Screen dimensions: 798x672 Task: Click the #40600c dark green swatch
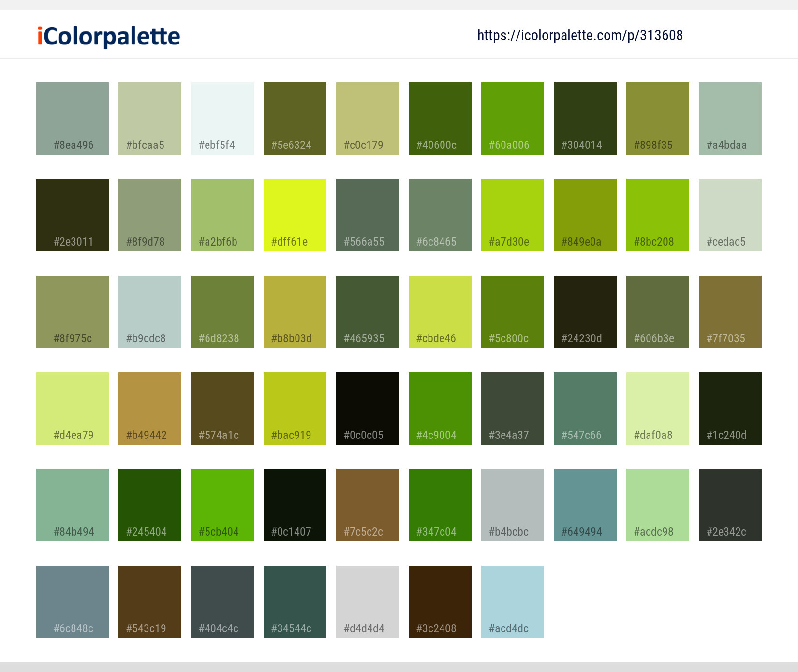pyautogui.click(x=440, y=118)
